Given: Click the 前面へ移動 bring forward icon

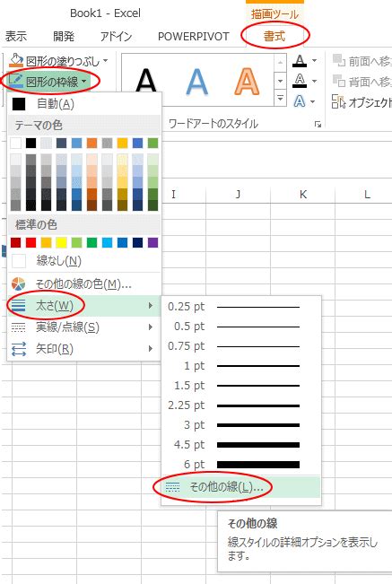Looking at the screenshot, I should pos(339,60).
